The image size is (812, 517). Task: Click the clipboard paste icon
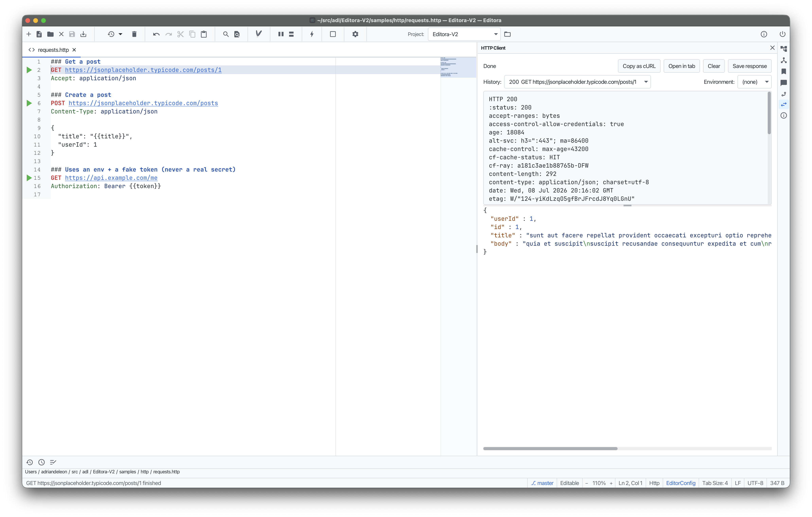coord(204,34)
